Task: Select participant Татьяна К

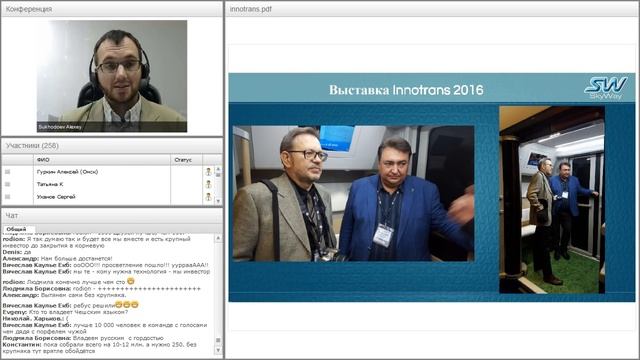Action: click(50, 184)
